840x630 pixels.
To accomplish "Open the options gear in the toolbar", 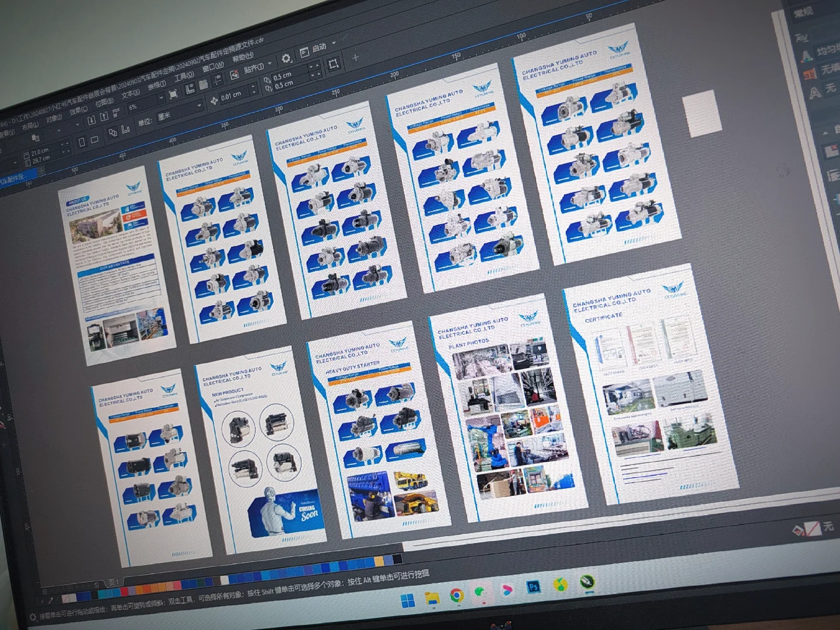I will point(286,58).
